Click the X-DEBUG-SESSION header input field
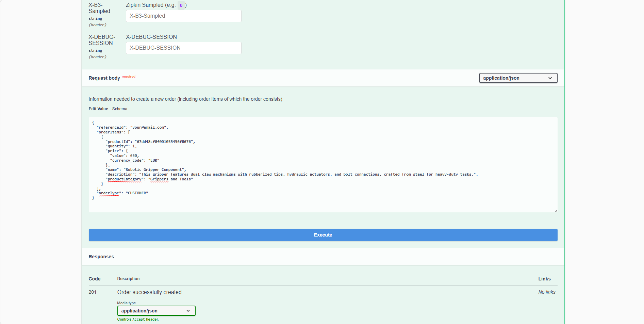This screenshot has height=324, width=644. (183, 48)
